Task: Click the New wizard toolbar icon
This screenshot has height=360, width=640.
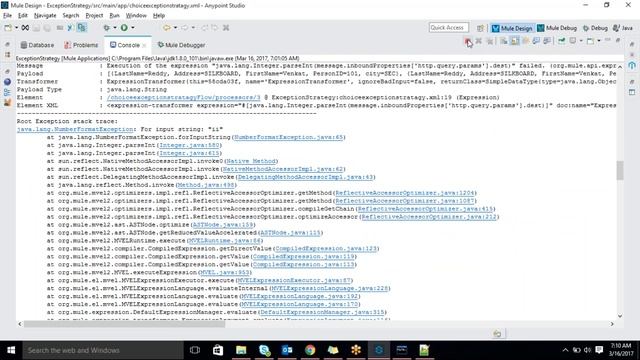Action: point(8,28)
